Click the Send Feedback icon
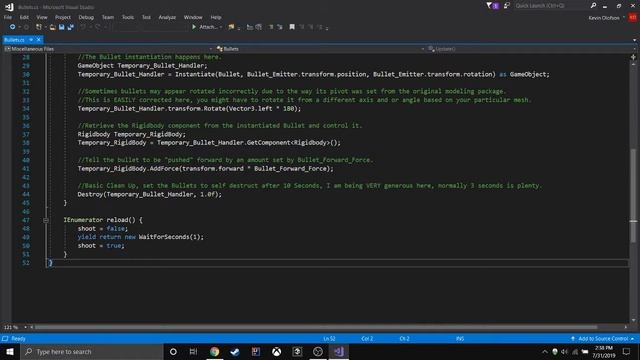This screenshot has height=360, width=640. pyautogui.click(x=507, y=6)
